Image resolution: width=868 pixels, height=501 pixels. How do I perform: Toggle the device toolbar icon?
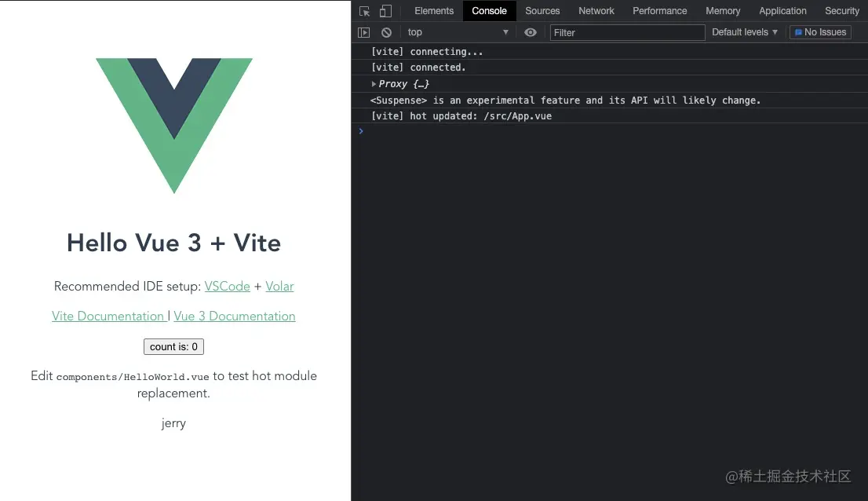386,11
